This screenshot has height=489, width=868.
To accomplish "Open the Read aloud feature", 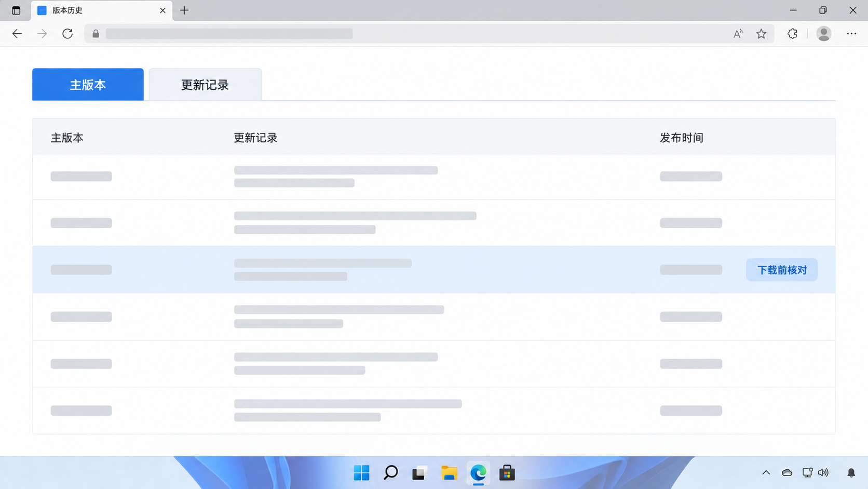I will click(738, 34).
